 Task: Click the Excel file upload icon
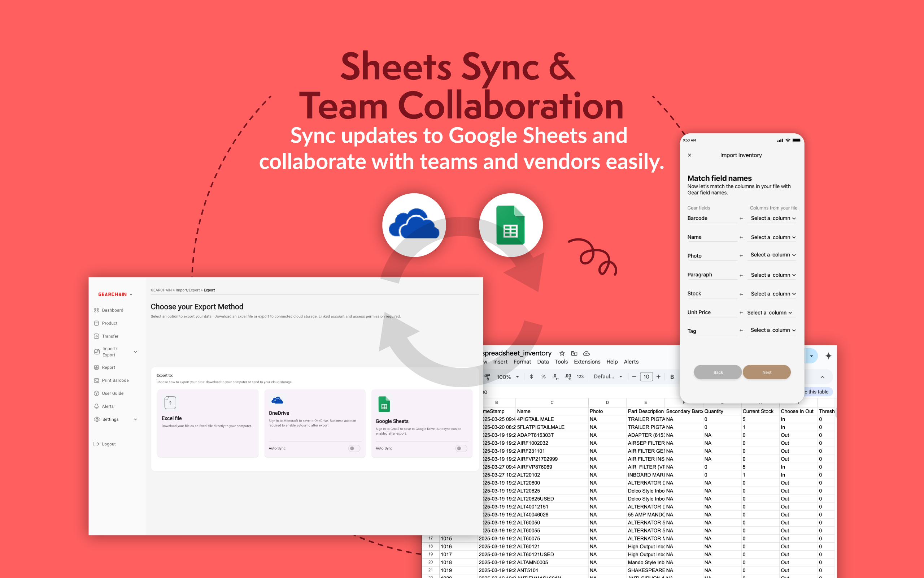(x=170, y=402)
